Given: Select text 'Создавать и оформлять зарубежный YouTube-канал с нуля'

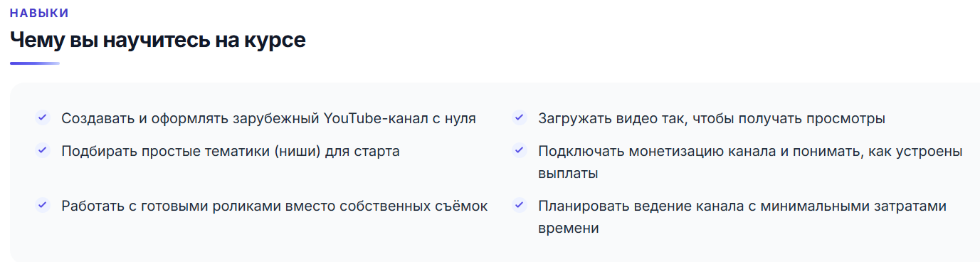Looking at the screenshot, I should point(268,118).
